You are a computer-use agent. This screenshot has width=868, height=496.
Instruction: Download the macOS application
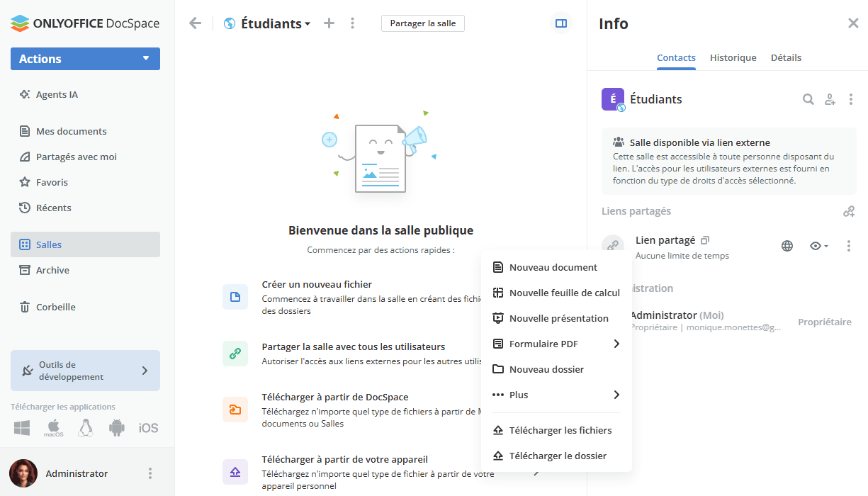coord(52,427)
